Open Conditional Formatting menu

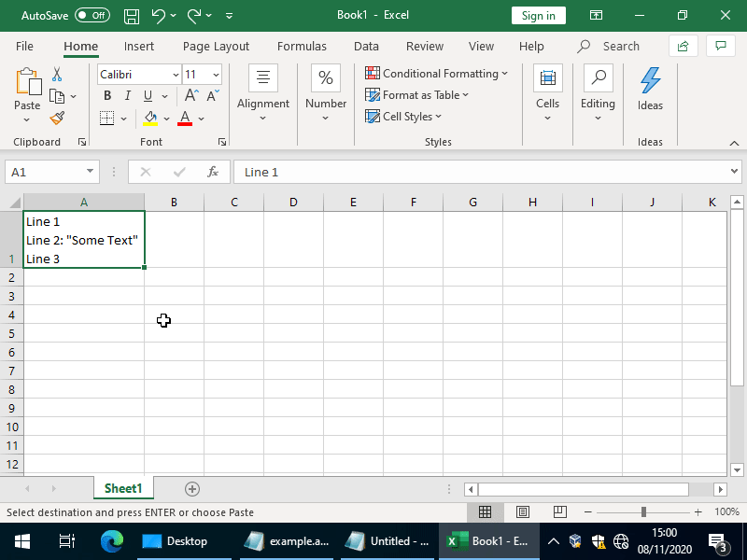(436, 74)
